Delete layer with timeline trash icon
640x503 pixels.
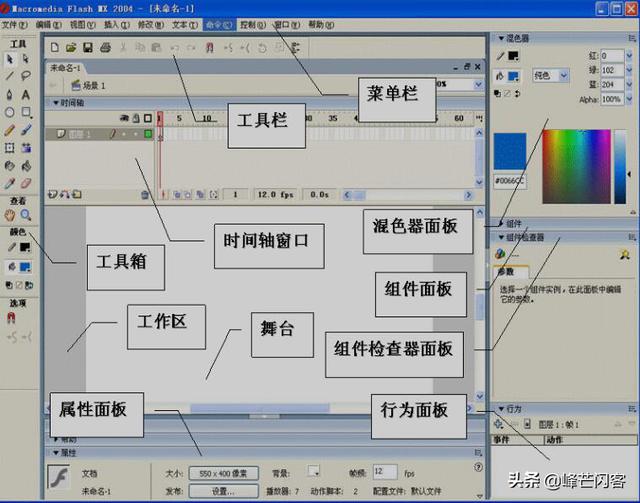pyautogui.click(x=145, y=195)
